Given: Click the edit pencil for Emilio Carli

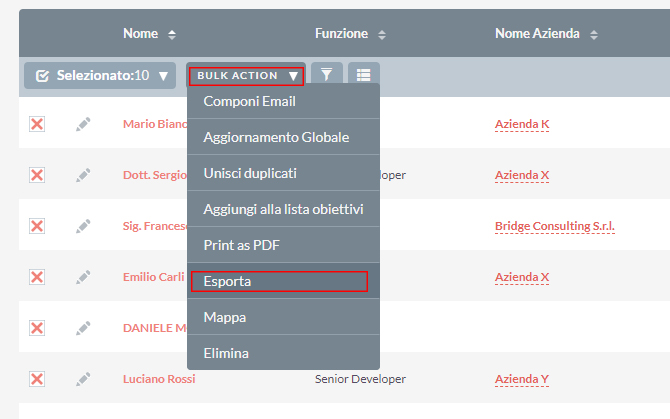Looking at the screenshot, I should click(83, 277).
